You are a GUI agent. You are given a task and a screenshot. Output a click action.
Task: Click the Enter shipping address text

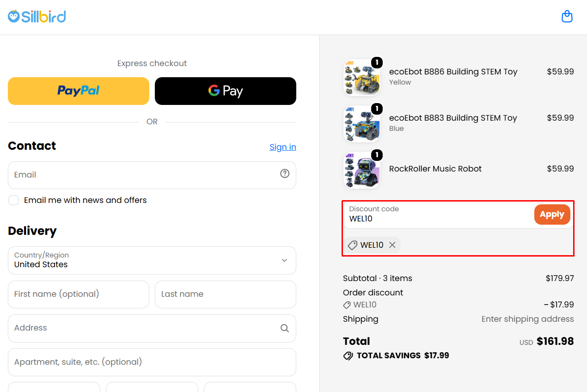point(528,319)
